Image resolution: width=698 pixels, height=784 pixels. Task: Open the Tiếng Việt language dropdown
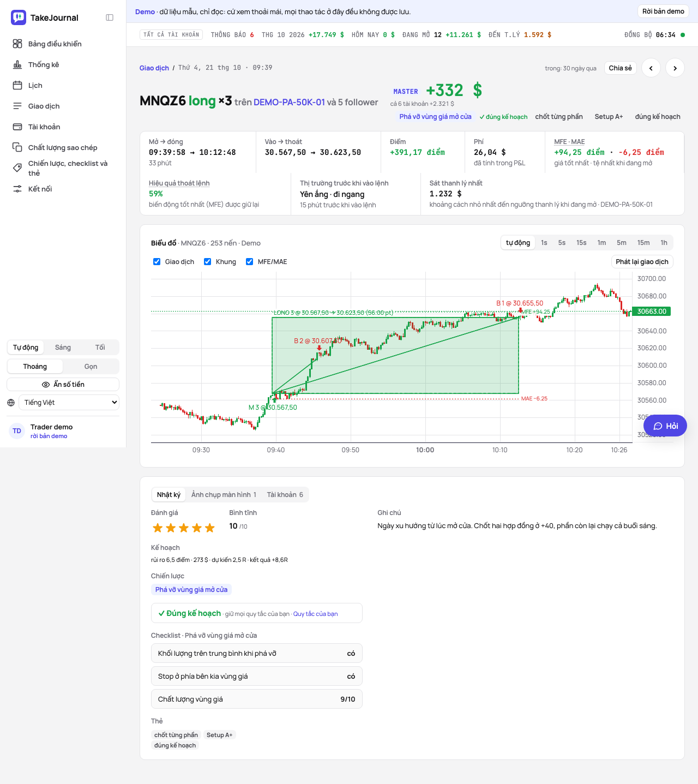pyautogui.click(x=69, y=403)
